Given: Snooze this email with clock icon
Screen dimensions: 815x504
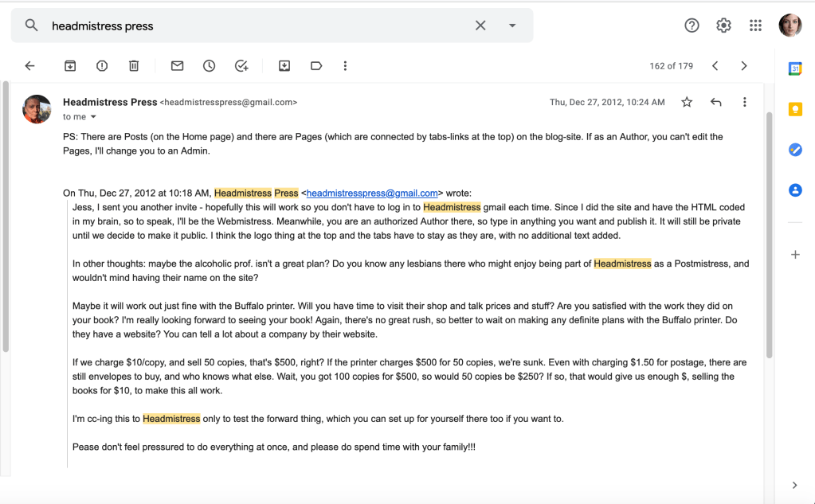Looking at the screenshot, I should [x=209, y=66].
